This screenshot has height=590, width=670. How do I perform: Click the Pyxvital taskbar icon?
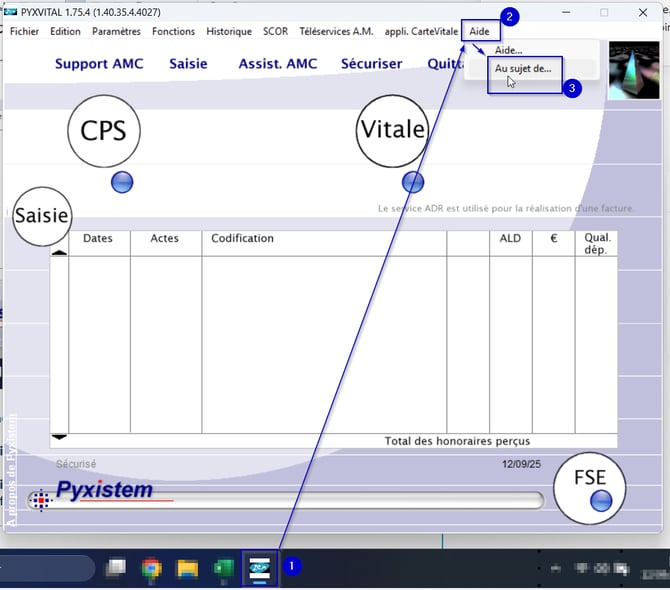(259, 568)
